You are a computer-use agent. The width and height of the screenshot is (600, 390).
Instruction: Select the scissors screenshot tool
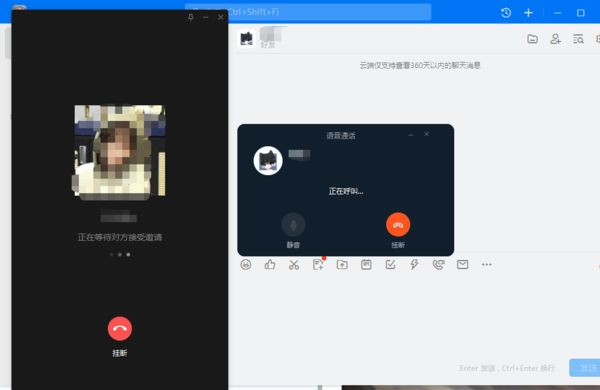coord(294,264)
